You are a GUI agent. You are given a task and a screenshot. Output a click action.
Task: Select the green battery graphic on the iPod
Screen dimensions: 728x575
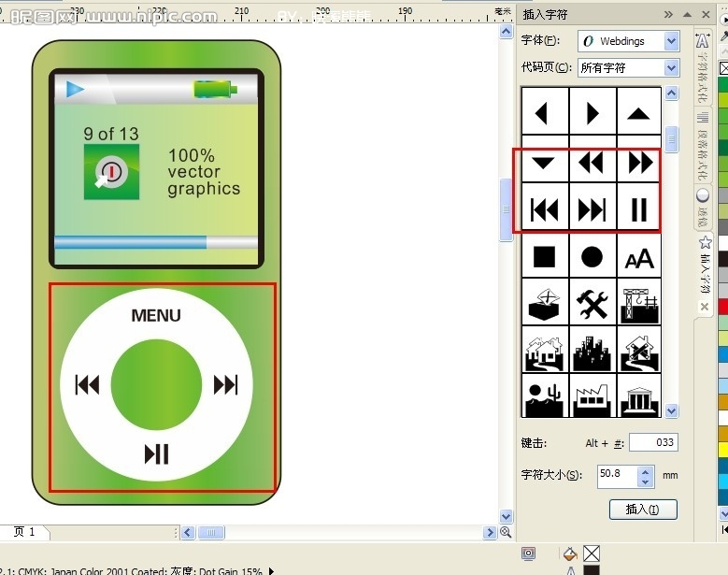(216, 89)
